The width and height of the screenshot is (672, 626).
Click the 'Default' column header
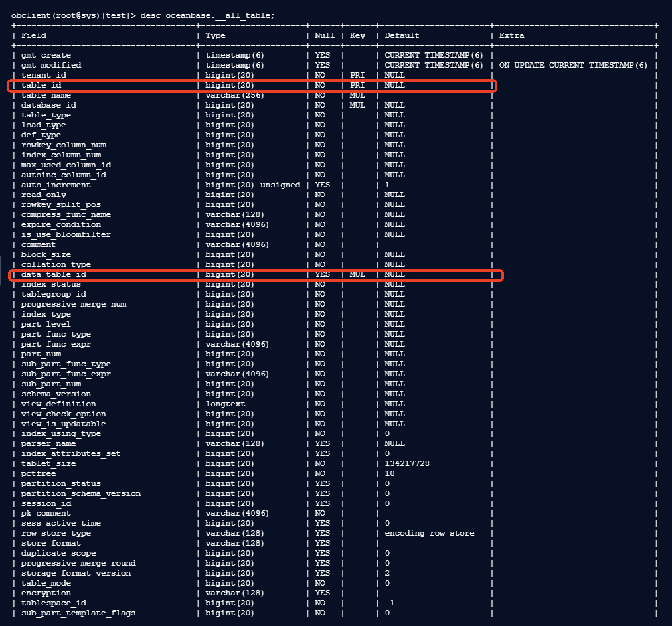pyautogui.click(x=402, y=35)
